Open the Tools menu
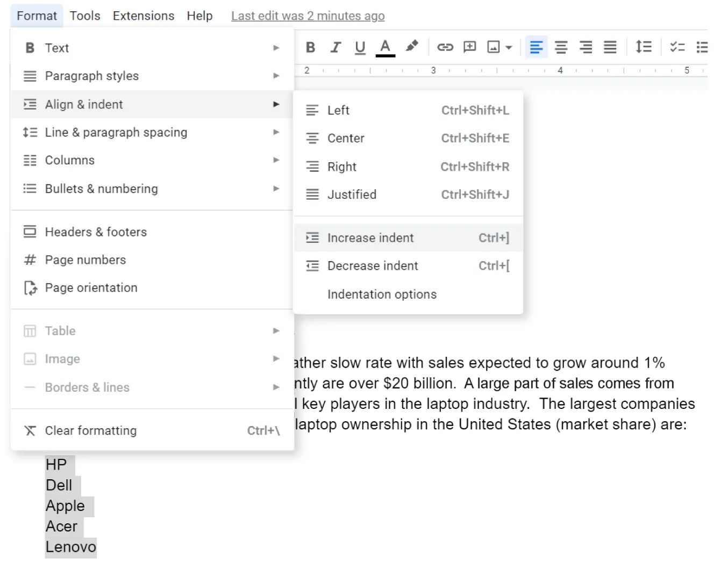Screen dimensions: 728x562 84,16
